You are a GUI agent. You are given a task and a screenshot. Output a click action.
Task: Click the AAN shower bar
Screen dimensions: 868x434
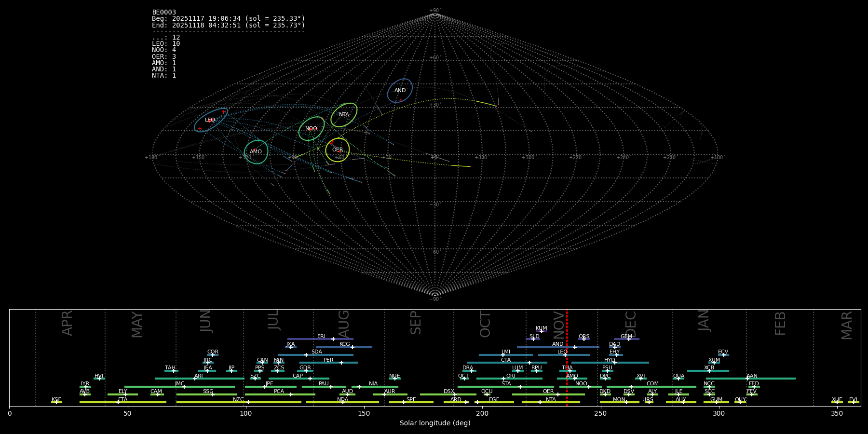click(751, 379)
